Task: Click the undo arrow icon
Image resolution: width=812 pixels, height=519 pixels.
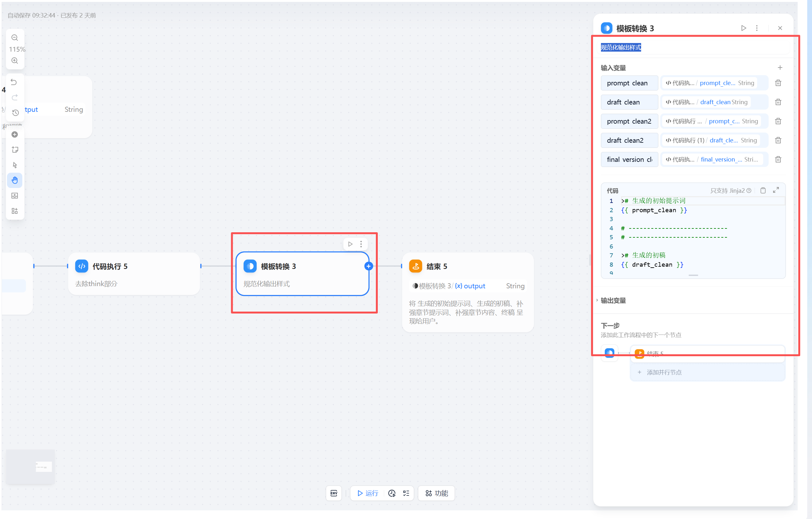Action: click(14, 82)
